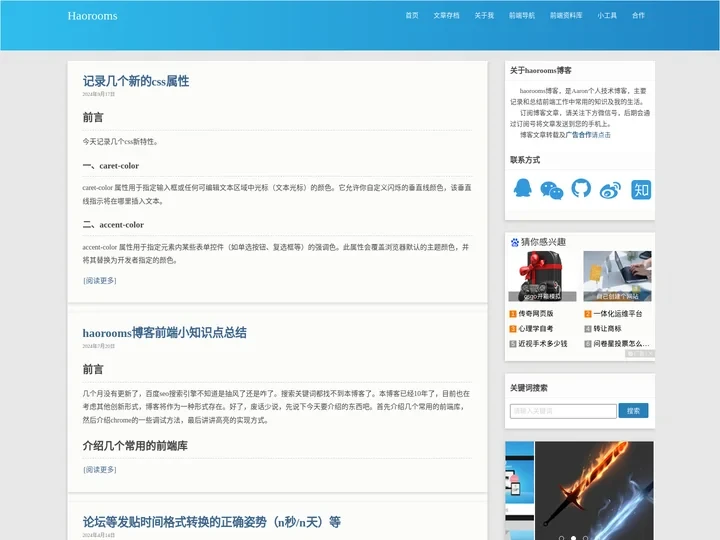Click the small ad label on Baidu widget

[x=641, y=354]
